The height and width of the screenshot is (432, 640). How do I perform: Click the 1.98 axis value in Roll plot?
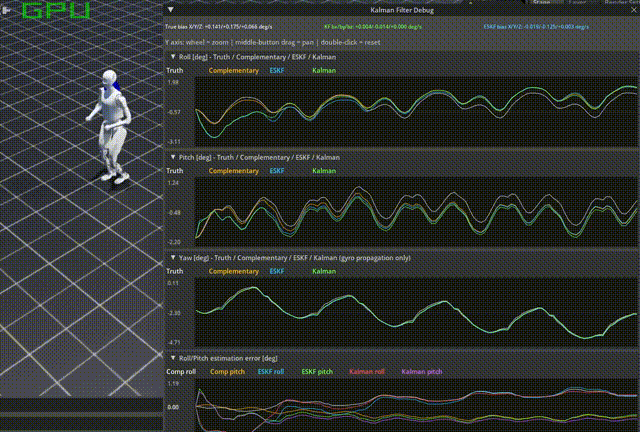pyautogui.click(x=173, y=82)
